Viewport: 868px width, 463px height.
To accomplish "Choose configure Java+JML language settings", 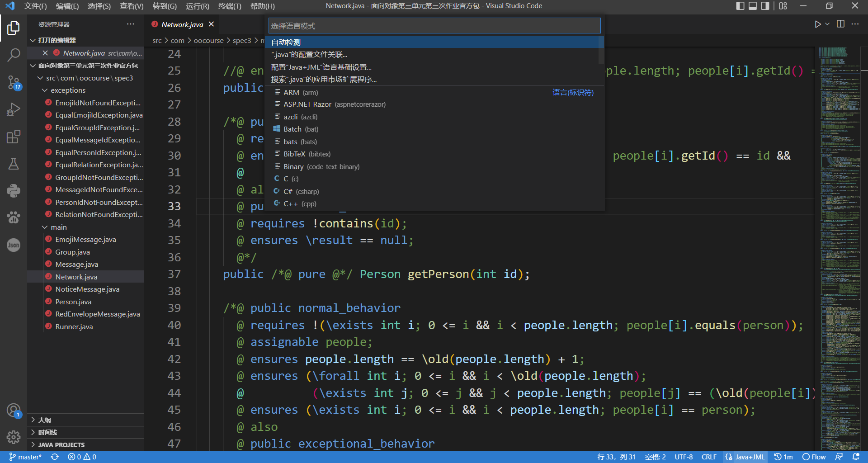I will point(434,67).
